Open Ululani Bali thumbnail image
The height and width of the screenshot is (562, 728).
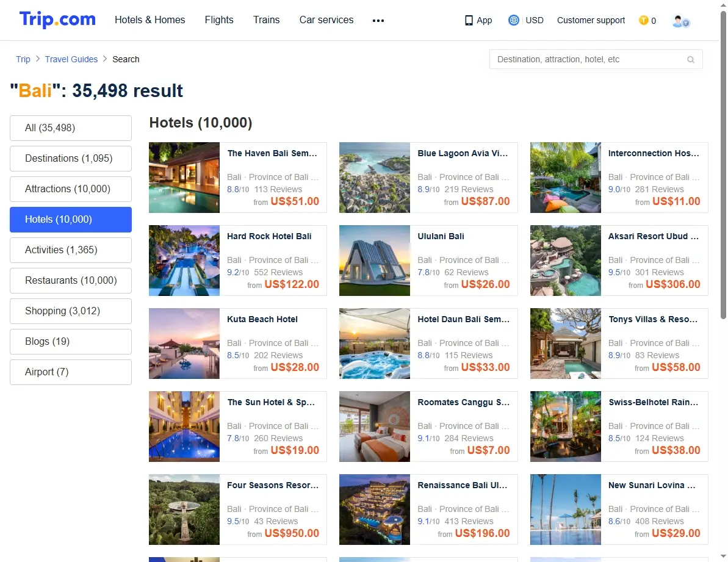pos(375,261)
